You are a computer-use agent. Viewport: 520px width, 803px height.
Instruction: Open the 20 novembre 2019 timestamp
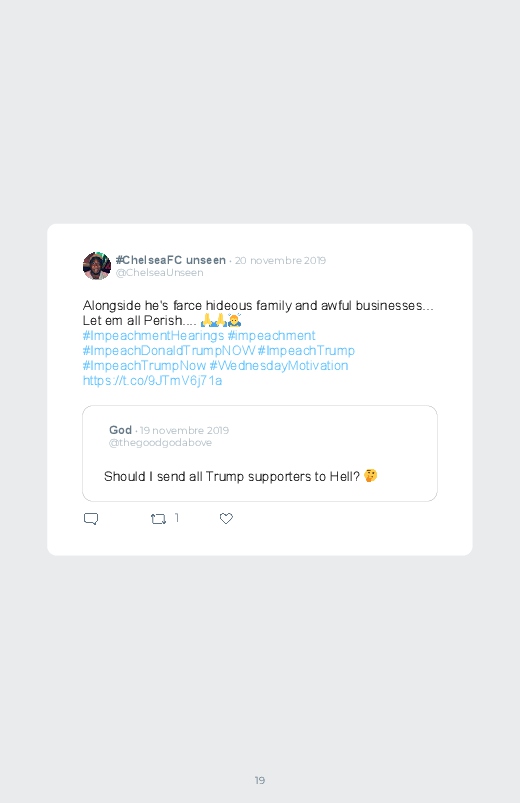[x=280, y=260]
